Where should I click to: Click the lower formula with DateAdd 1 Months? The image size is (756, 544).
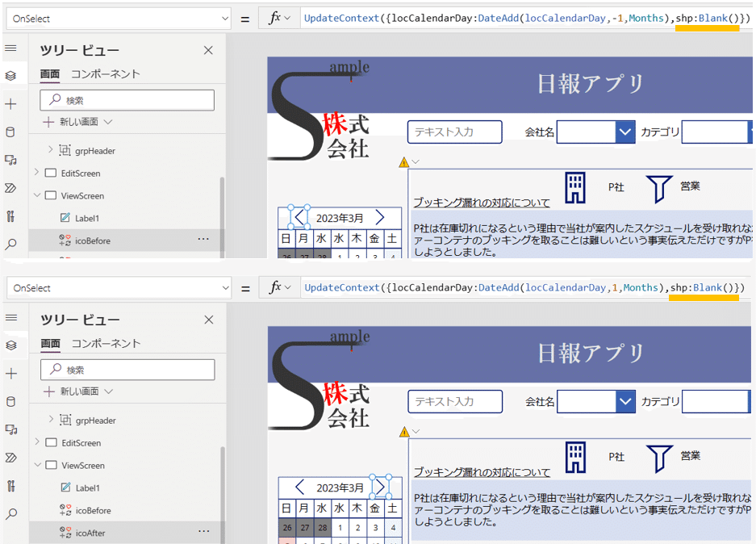pos(524,287)
